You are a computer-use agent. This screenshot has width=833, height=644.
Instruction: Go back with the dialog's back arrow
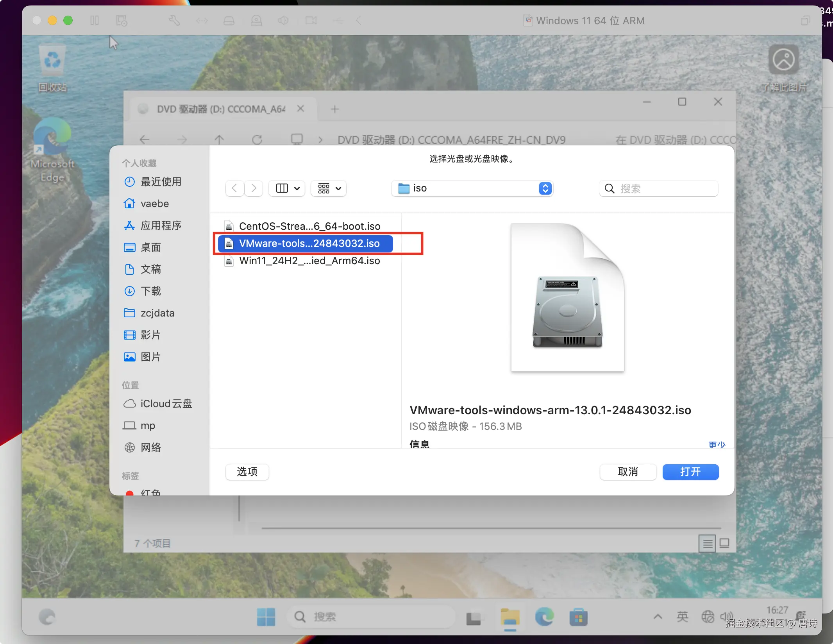pos(234,188)
